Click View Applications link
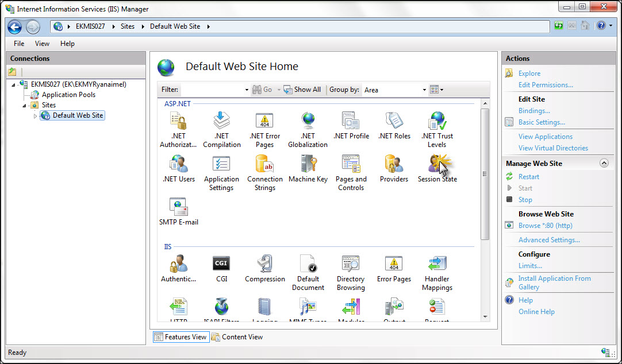622x364 pixels. click(546, 136)
